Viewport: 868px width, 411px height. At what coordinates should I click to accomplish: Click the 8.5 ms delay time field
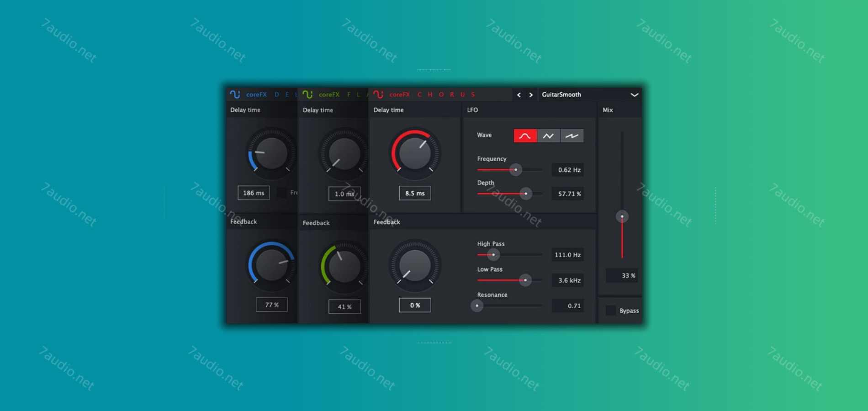tap(415, 193)
